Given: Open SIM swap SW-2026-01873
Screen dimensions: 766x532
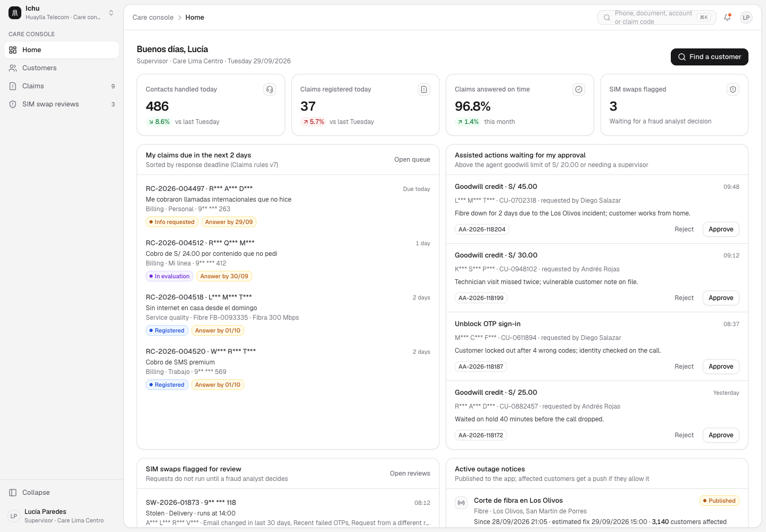Looking at the screenshot, I should point(288,512).
